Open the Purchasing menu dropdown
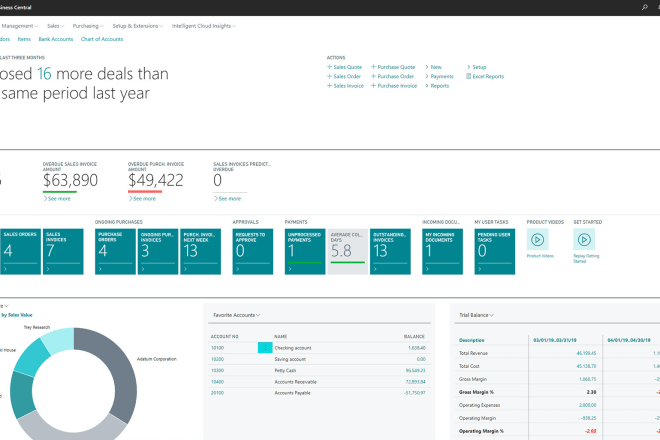This screenshot has height=440, width=660. [x=88, y=26]
